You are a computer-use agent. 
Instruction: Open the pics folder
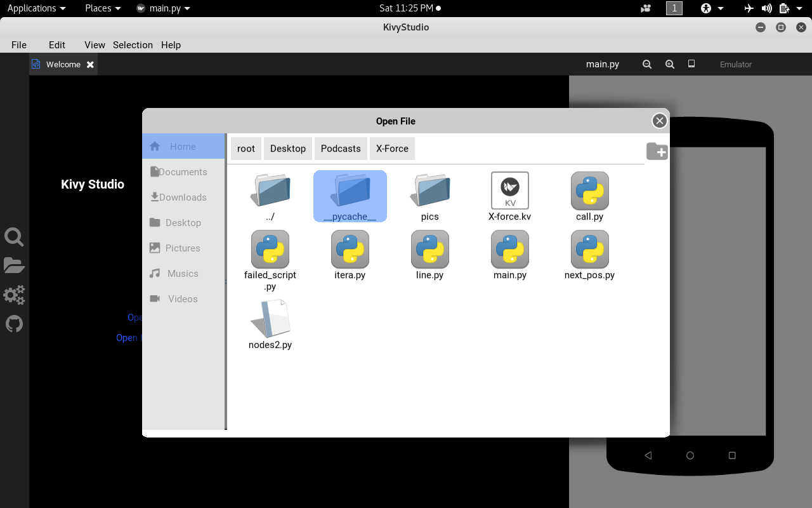(x=430, y=196)
